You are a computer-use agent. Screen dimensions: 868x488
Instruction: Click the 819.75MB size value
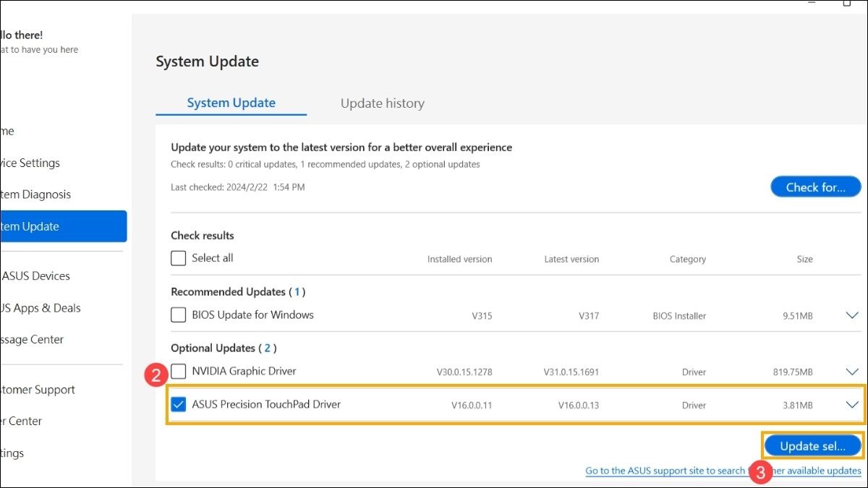pyautogui.click(x=793, y=372)
